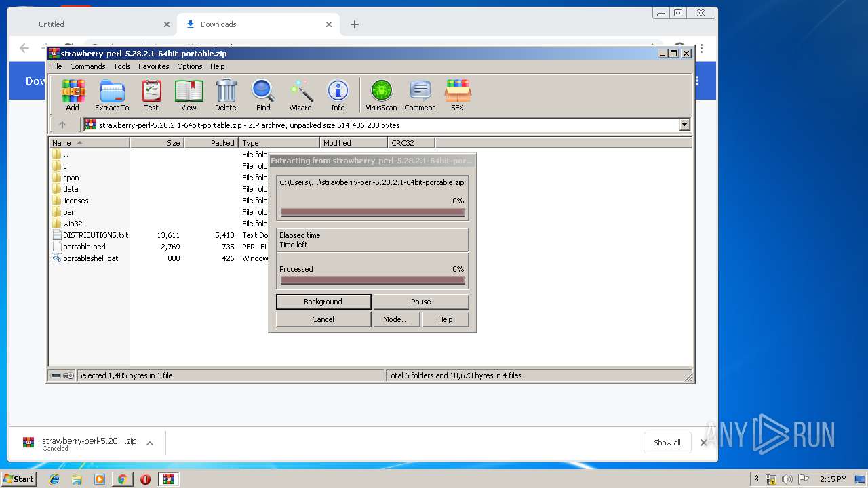Open Windows Explorer from the taskbar
This screenshot has height=488, width=868.
(x=77, y=479)
